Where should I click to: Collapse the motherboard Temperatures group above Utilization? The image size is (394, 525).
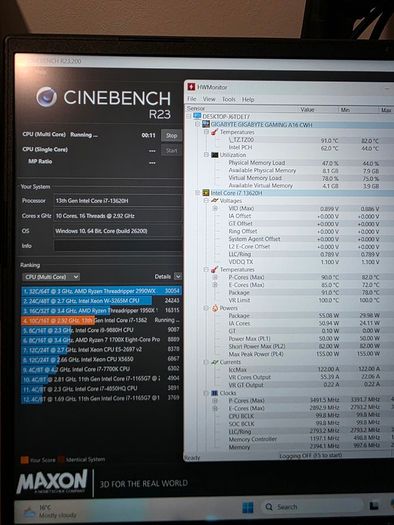point(207,132)
